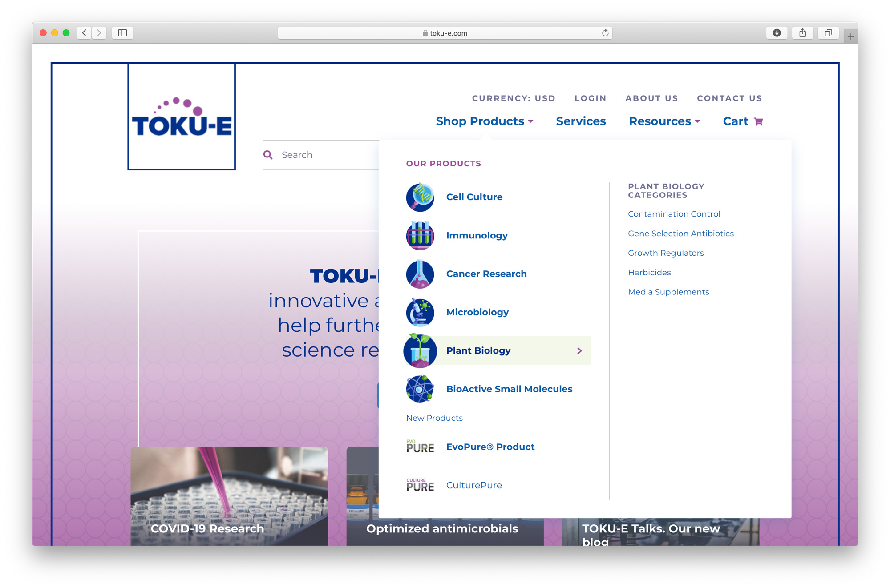Image resolution: width=890 pixels, height=588 pixels.
Task: Go to About Us
Action: [651, 98]
